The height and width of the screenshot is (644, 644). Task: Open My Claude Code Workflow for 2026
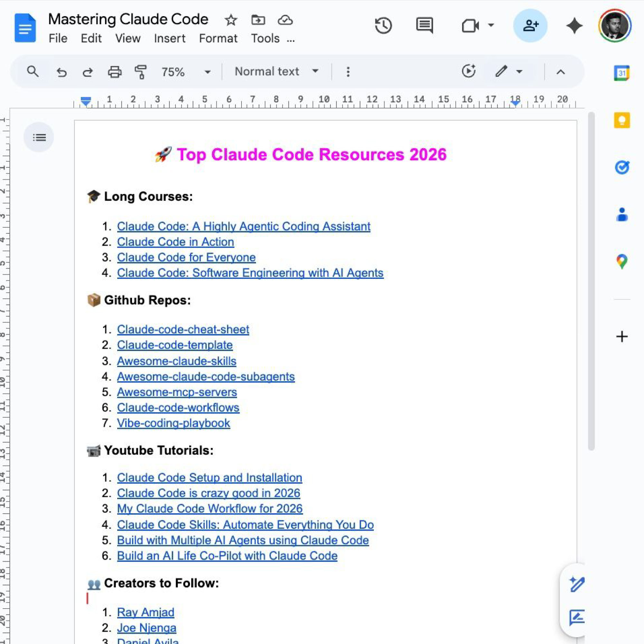[210, 509]
